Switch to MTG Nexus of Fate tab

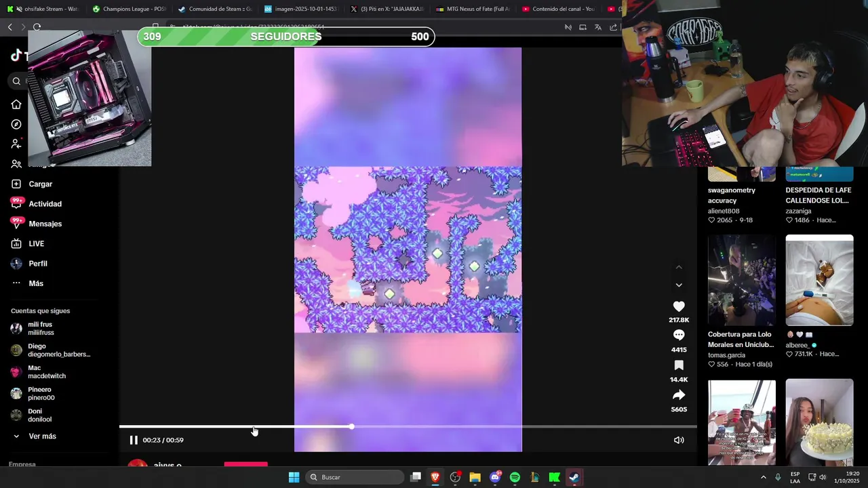[473, 9]
